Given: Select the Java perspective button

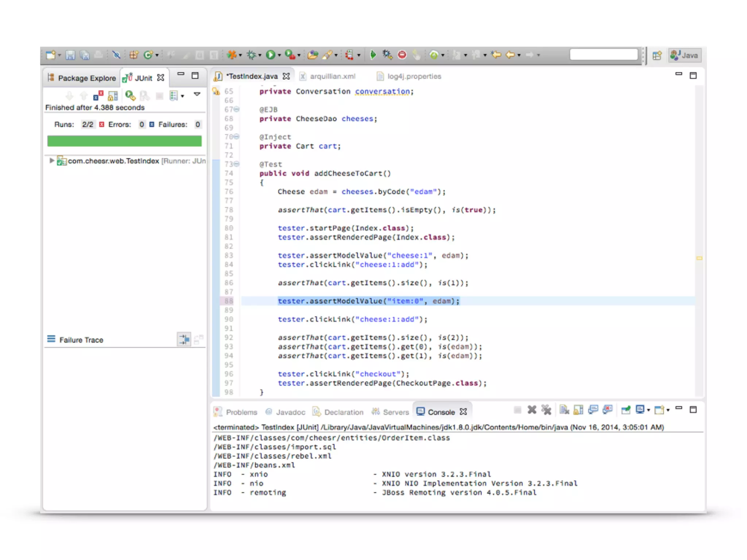Looking at the screenshot, I should click(684, 55).
